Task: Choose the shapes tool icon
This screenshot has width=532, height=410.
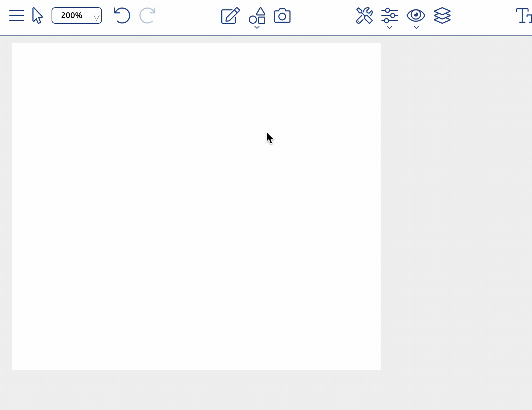Action: tap(257, 15)
